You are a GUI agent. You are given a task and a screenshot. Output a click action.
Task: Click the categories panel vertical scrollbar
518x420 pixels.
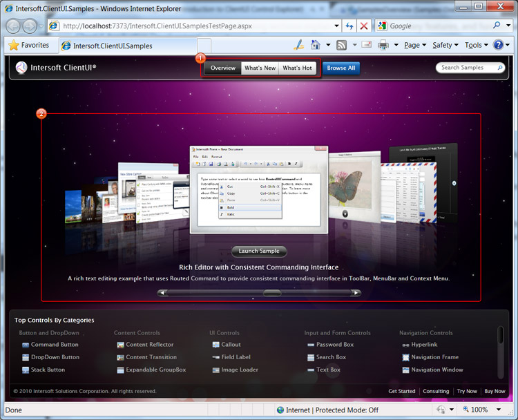[501, 352]
